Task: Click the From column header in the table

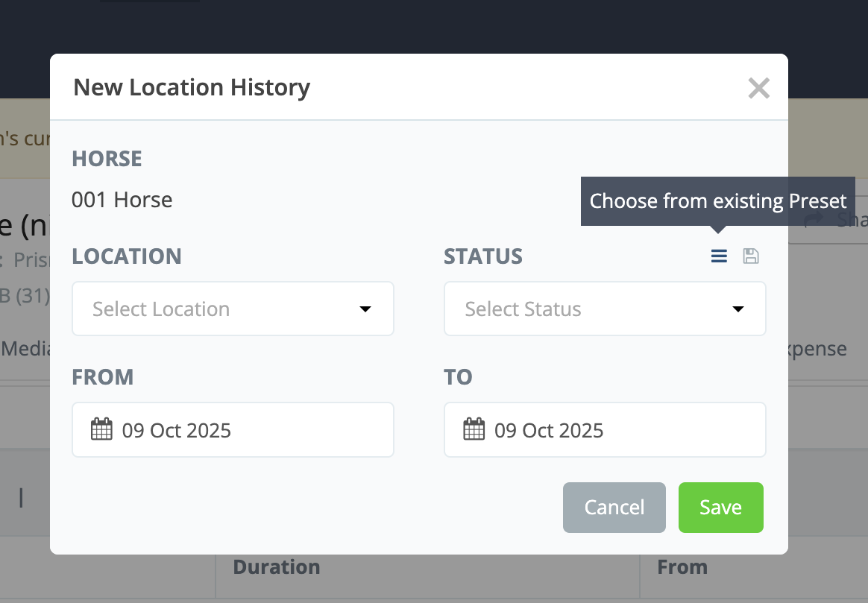Action: (682, 567)
